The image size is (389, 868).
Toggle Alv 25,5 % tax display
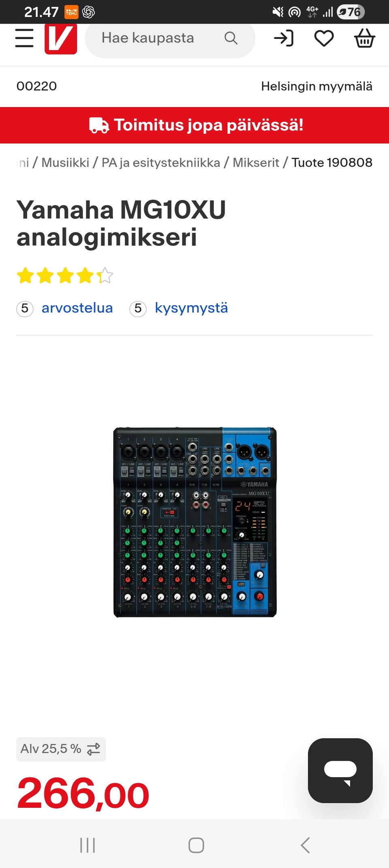point(61,749)
